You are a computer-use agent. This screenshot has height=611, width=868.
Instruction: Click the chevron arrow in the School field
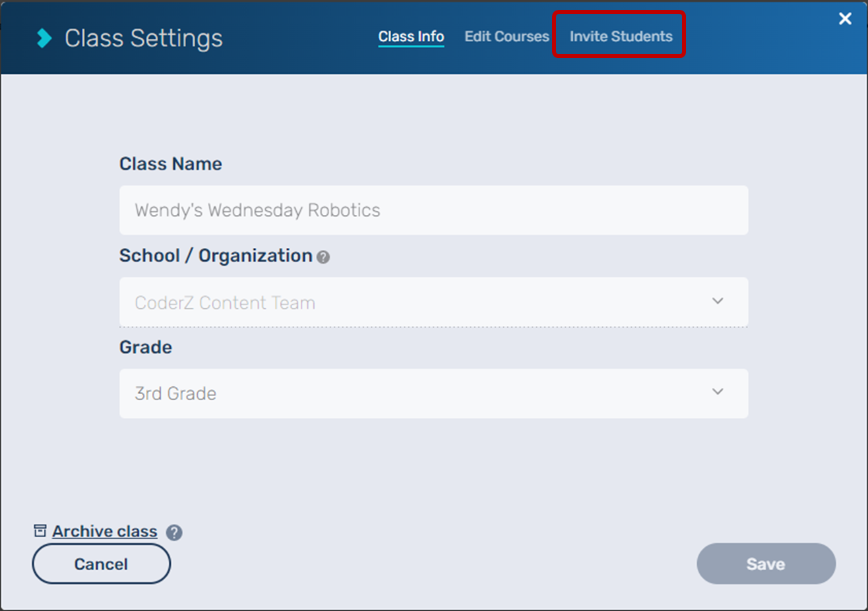click(718, 301)
